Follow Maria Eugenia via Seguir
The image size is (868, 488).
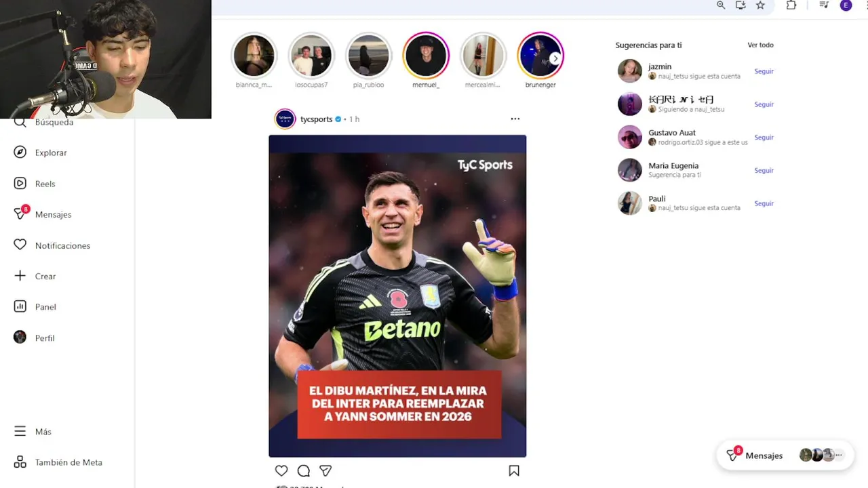[764, 170]
